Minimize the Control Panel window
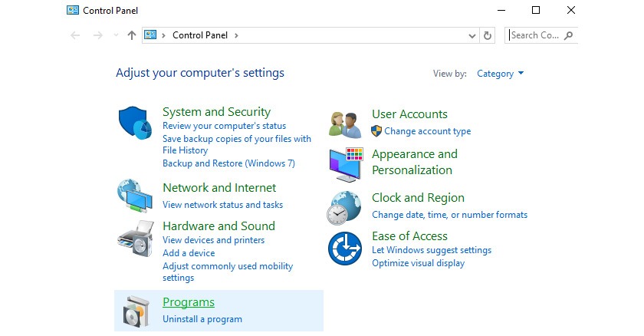 pos(501,10)
